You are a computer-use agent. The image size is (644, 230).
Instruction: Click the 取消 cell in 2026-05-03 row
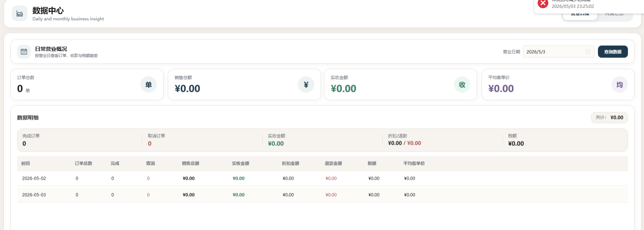(x=148, y=195)
